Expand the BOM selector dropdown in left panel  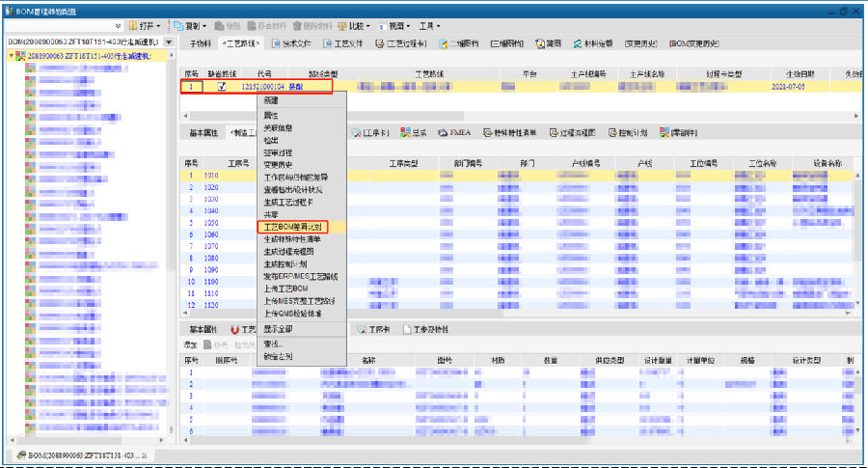click(x=169, y=42)
